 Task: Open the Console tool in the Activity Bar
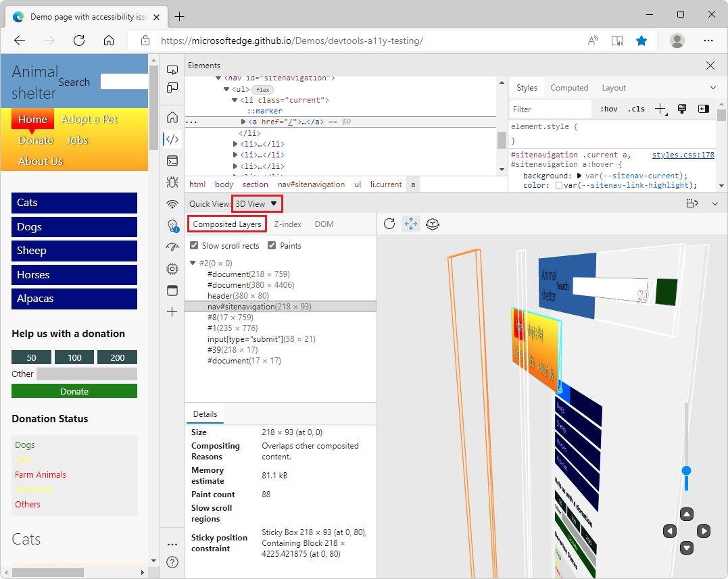click(172, 161)
